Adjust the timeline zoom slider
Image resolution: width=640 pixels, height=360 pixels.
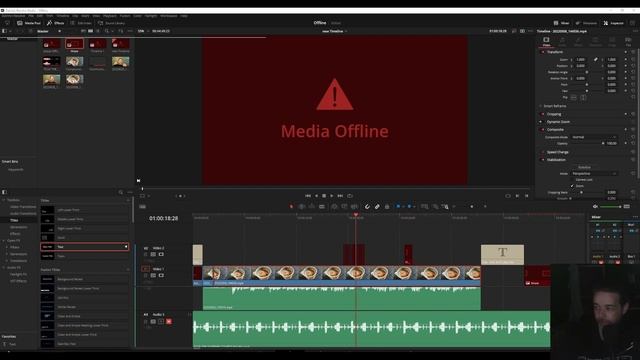pos(472,207)
